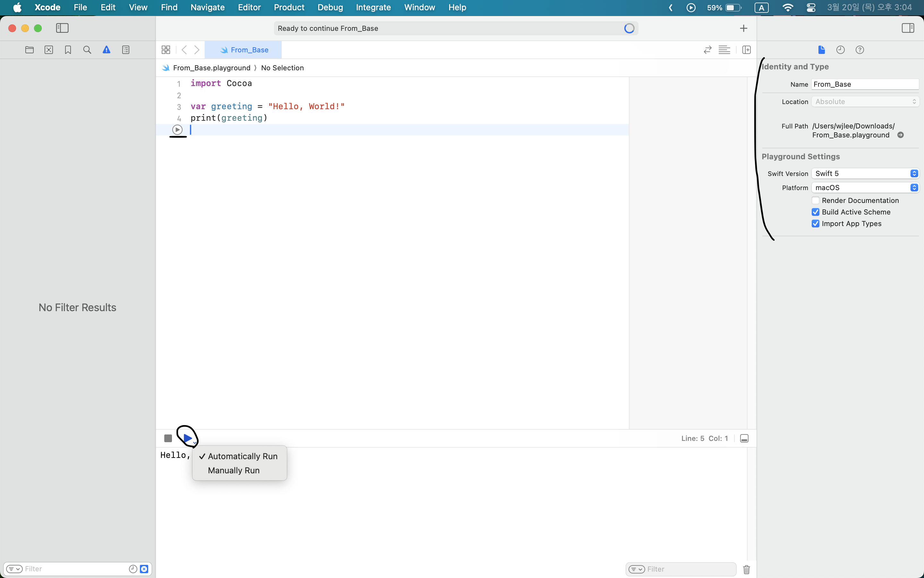Open the navigator filter options dropdown
This screenshot has width=924, height=578.
14,569
